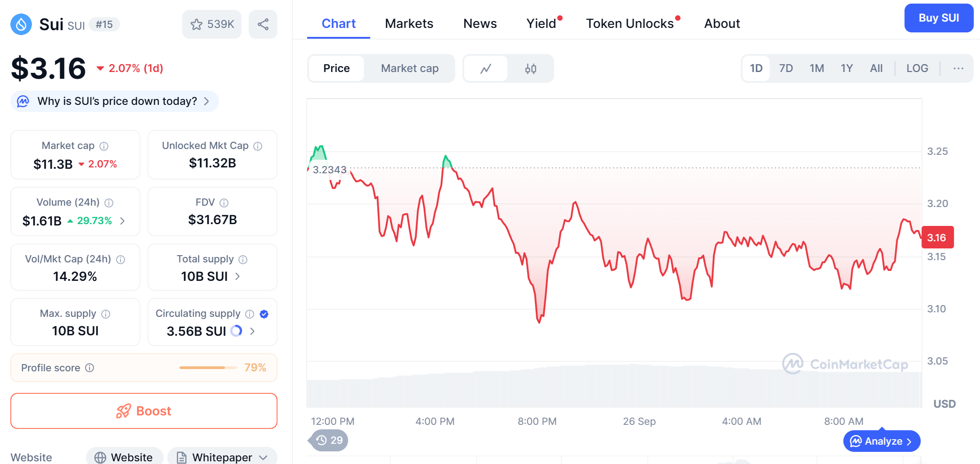
Task: Open info icon next to Unlocked Mkt Cap
Action: (258, 146)
